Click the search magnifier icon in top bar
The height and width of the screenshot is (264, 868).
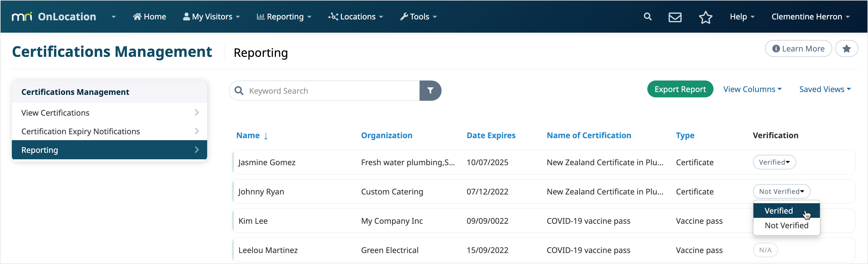[647, 17]
